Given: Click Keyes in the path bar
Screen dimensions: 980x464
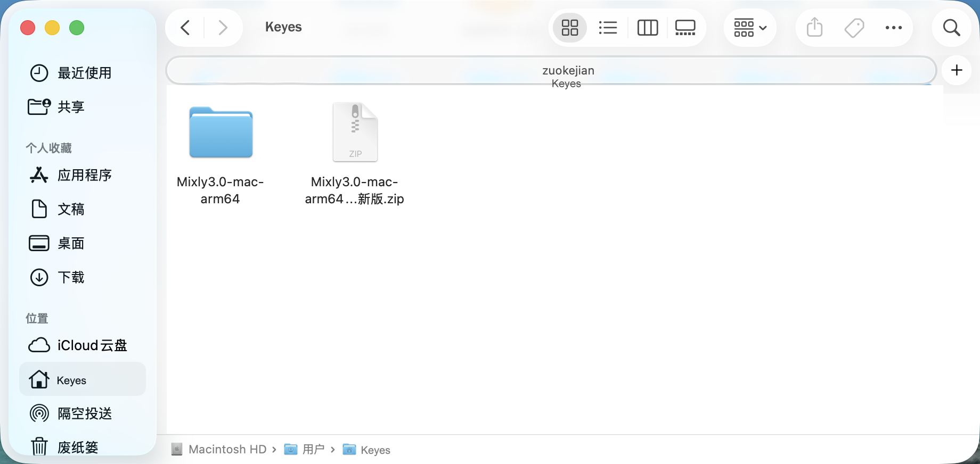Looking at the screenshot, I should click(366, 450).
